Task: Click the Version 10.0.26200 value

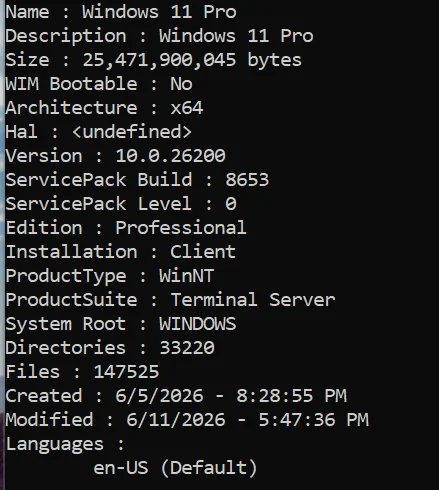Action: pos(170,156)
